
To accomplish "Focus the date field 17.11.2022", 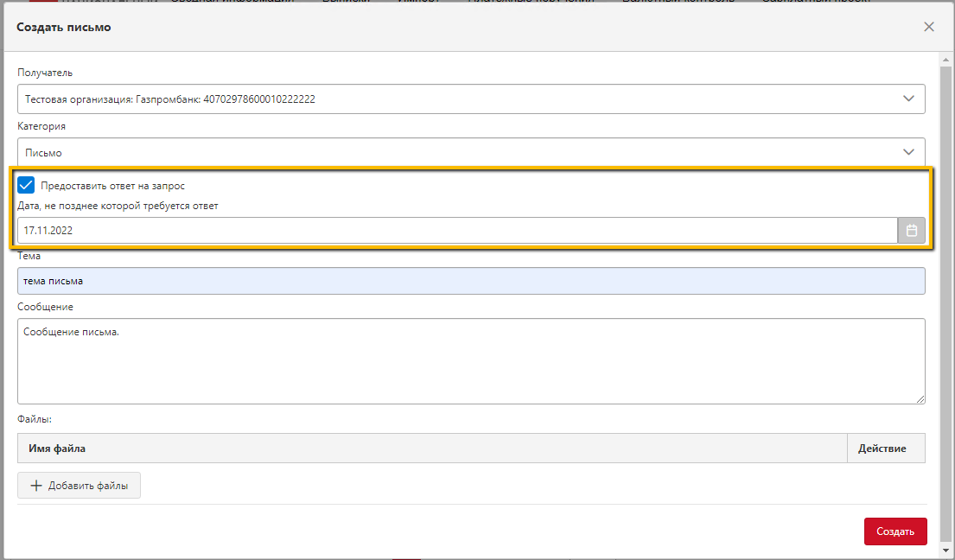I will click(457, 231).
